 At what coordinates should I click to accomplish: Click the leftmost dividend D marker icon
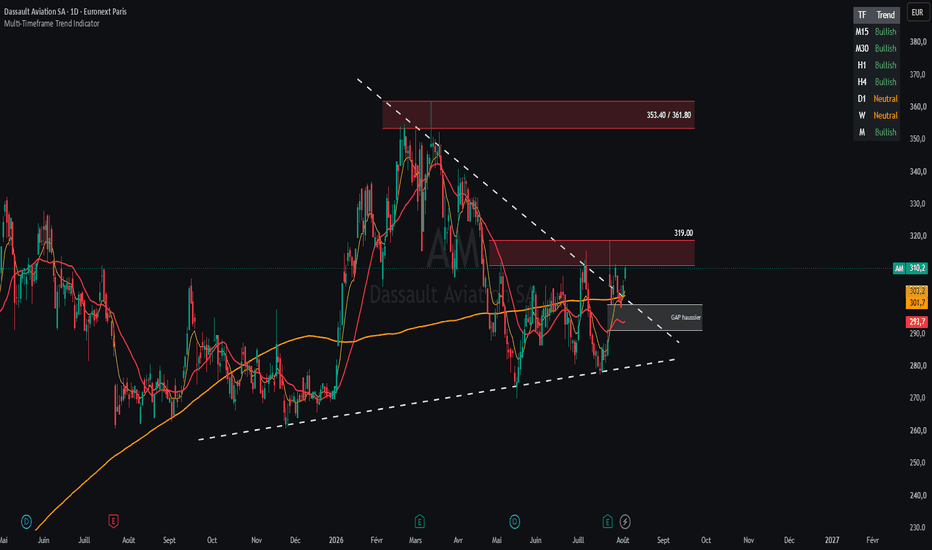coord(26,521)
